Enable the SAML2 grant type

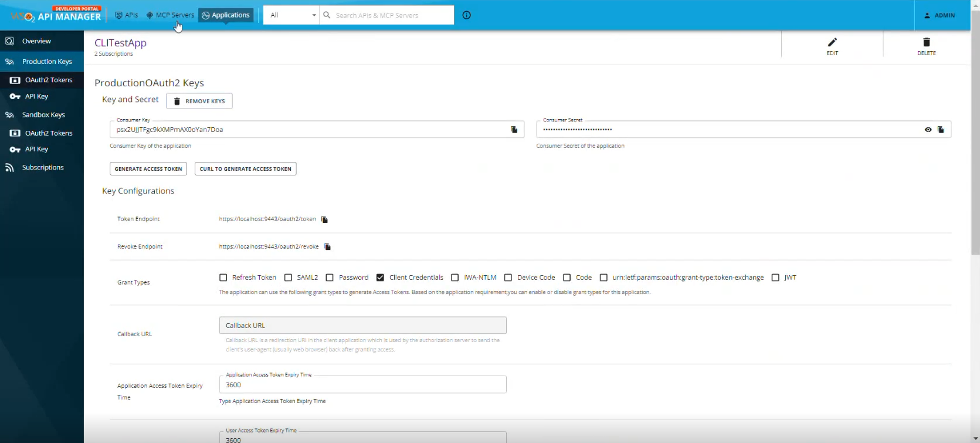[288, 278]
